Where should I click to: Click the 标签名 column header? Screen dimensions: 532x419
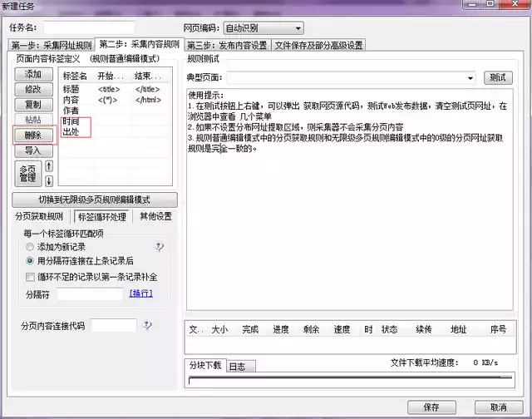click(76, 76)
